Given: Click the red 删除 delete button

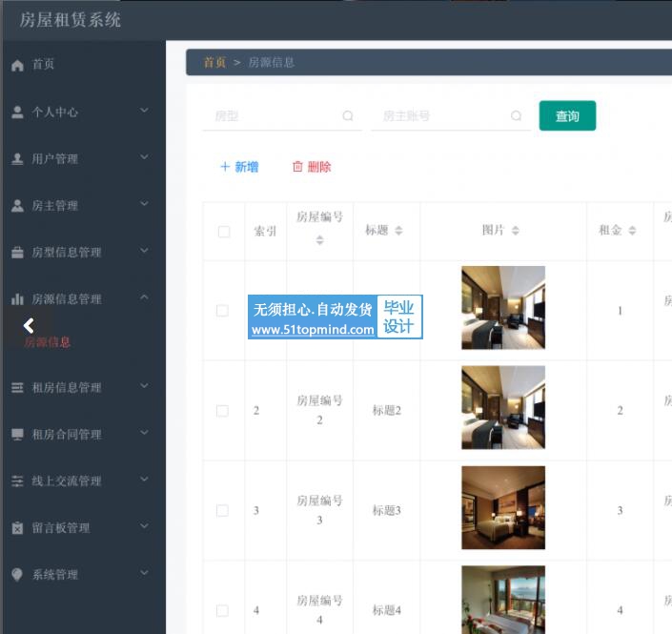Looking at the screenshot, I should [312, 167].
